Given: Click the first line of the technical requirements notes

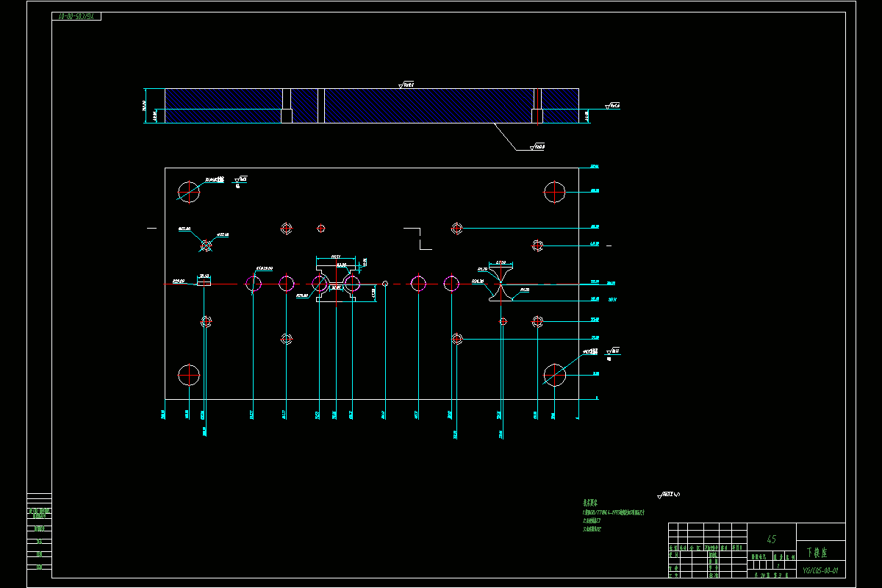Looking at the screenshot, I should tap(613, 512).
